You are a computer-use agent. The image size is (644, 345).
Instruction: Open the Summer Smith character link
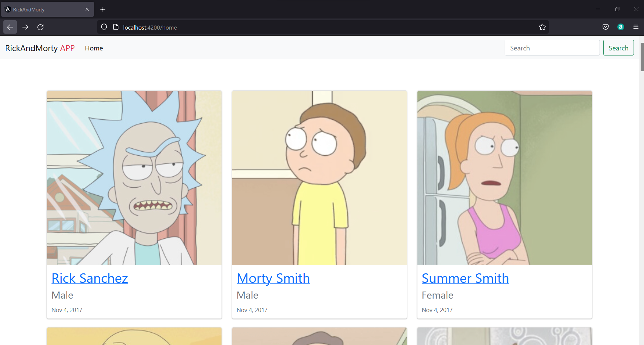click(x=465, y=278)
